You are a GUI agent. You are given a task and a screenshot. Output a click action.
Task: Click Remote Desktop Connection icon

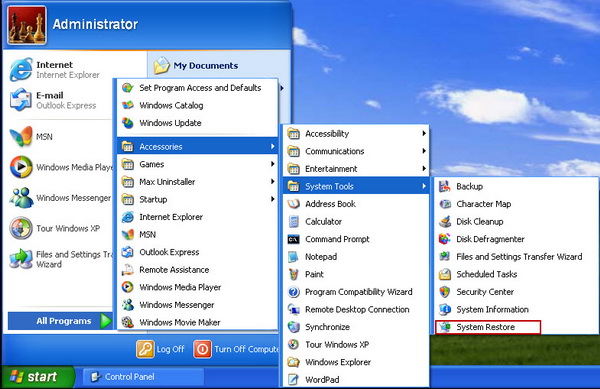coord(293,309)
